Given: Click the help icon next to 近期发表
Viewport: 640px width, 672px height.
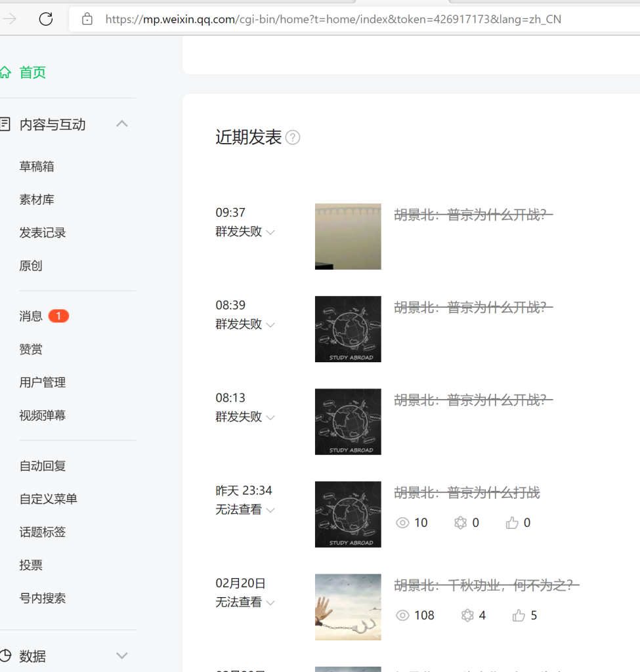Looking at the screenshot, I should coord(293,138).
